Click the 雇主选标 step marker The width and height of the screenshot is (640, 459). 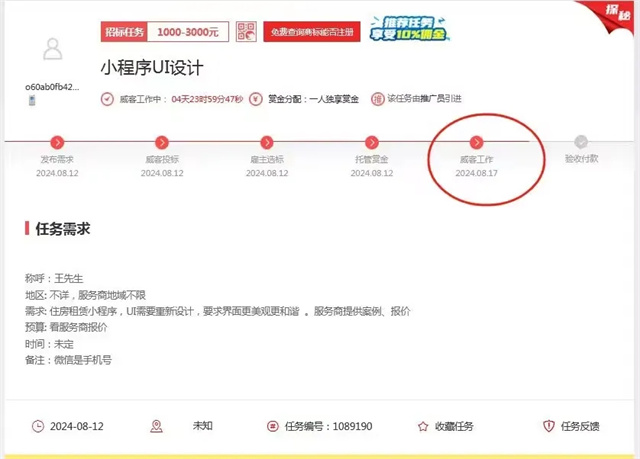pos(267,142)
